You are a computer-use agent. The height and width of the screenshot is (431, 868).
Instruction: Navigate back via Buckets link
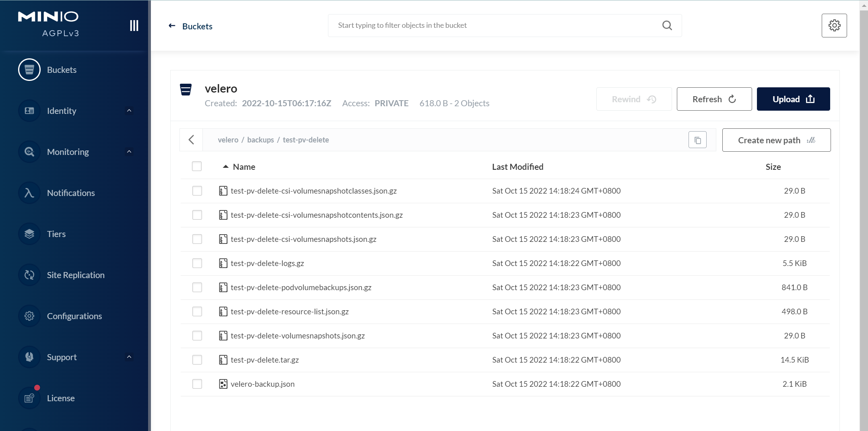(197, 26)
